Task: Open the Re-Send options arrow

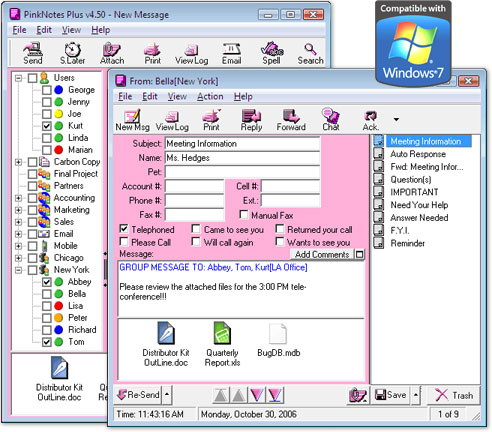Action: point(167,395)
